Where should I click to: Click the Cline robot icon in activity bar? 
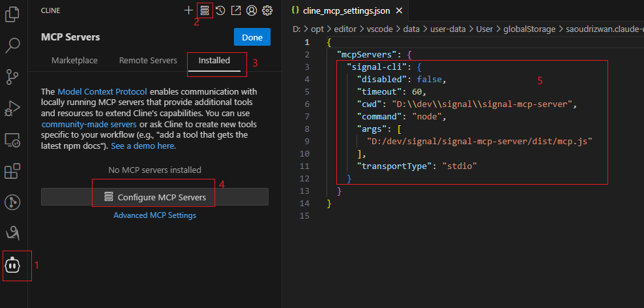tap(13, 265)
